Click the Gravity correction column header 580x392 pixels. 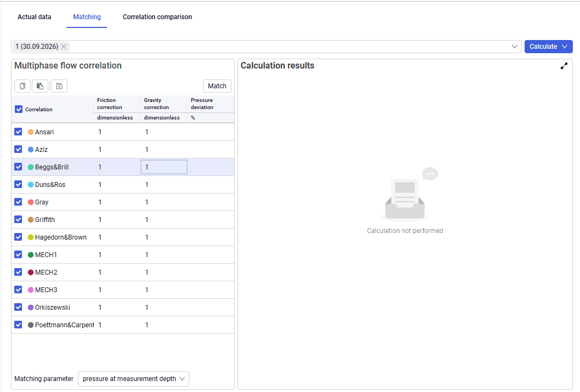(x=164, y=104)
